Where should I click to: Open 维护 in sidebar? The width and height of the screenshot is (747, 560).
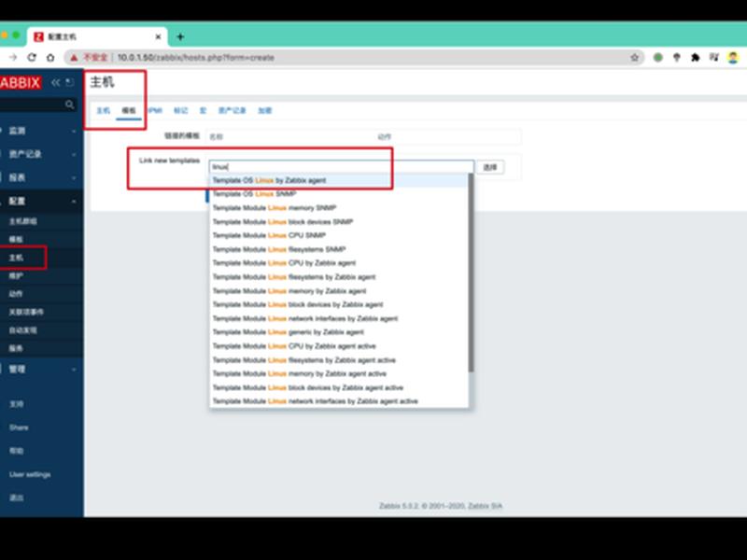[x=16, y=275]
